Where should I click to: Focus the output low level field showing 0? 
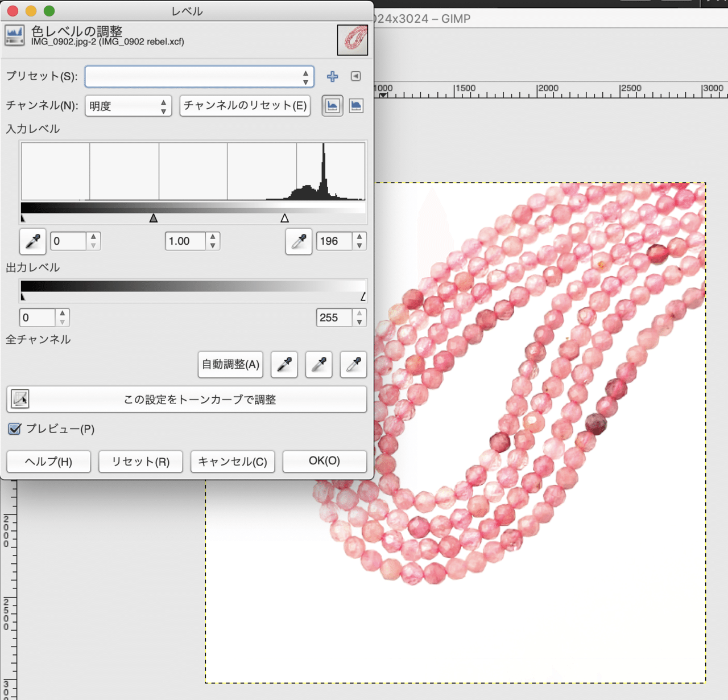click(x=38, y=318)
